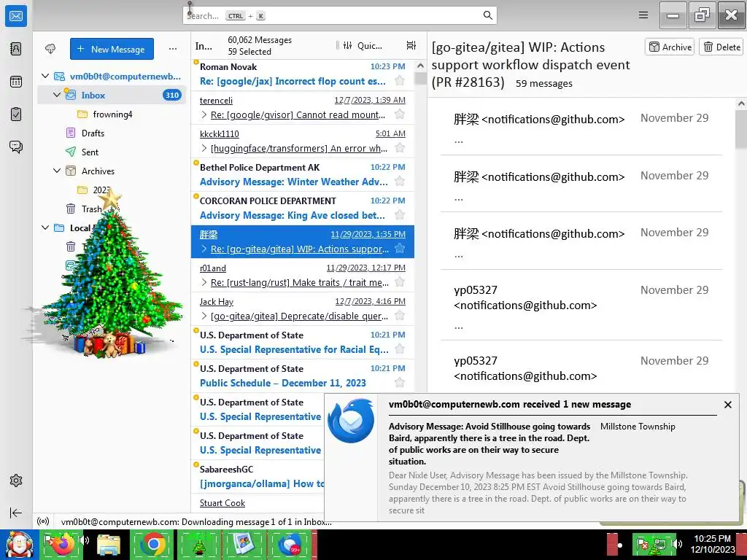
Task: Collapse the Archives folder
Action: pyautogui.click(x=57, y=171)
